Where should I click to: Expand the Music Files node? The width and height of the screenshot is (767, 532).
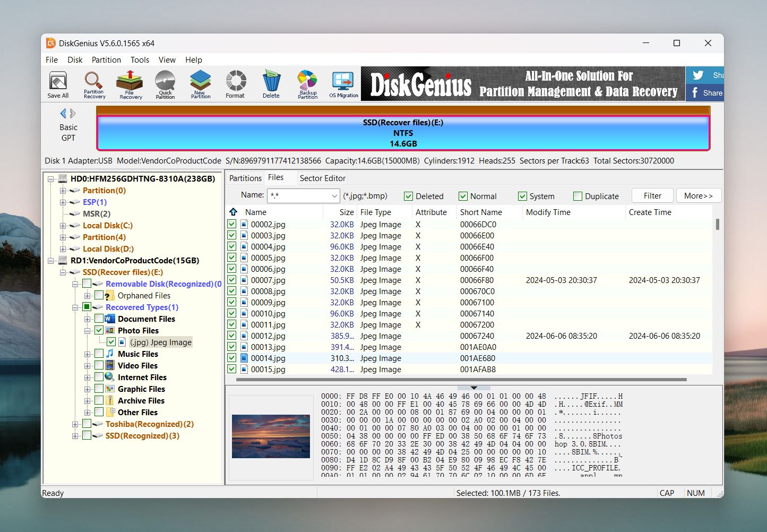click(x=88, y=354)
